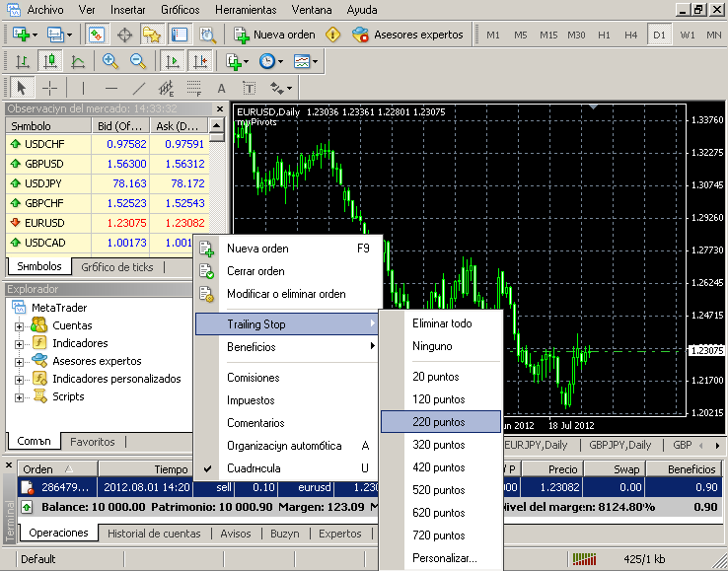
Task: Select the GBPUSD row in market watch
Action: tap(43, 164)
